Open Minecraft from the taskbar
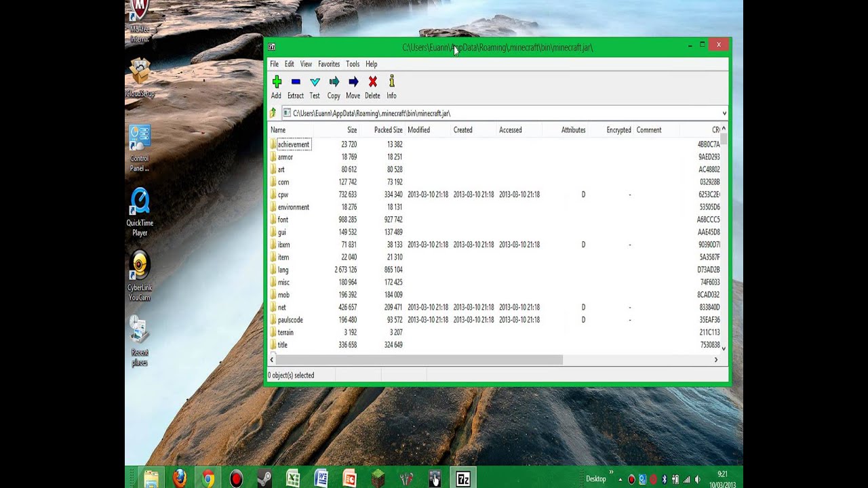 pos(378,479)
